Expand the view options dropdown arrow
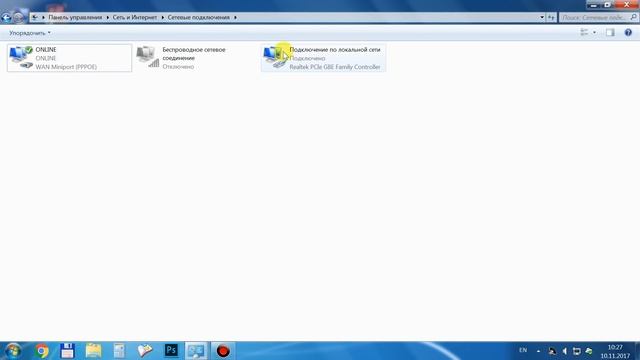The height and width of the screenshot is (360, 640). 594,33
